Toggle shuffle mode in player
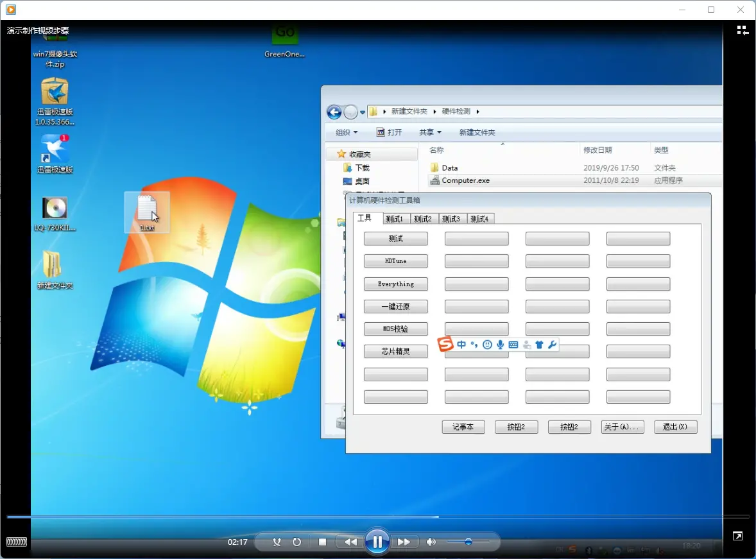Image resolution: width=756 pixels, height=559 pixels. [x=277, y=542]
